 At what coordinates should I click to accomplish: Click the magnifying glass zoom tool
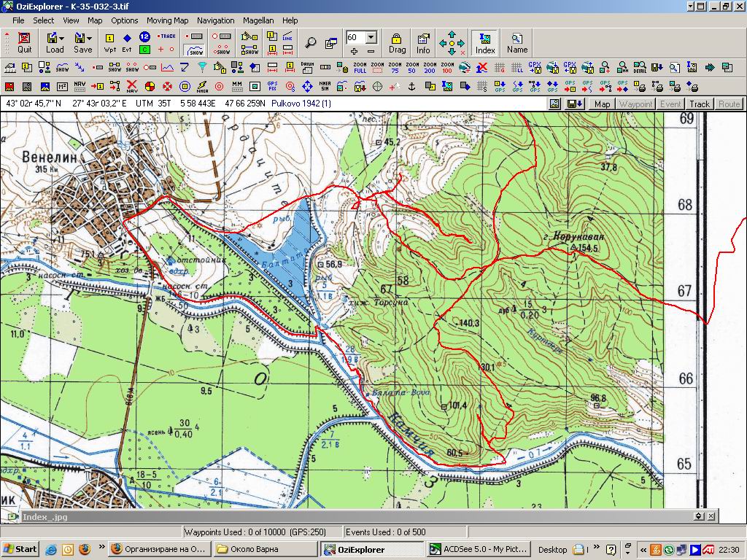(x=311, y=42)
